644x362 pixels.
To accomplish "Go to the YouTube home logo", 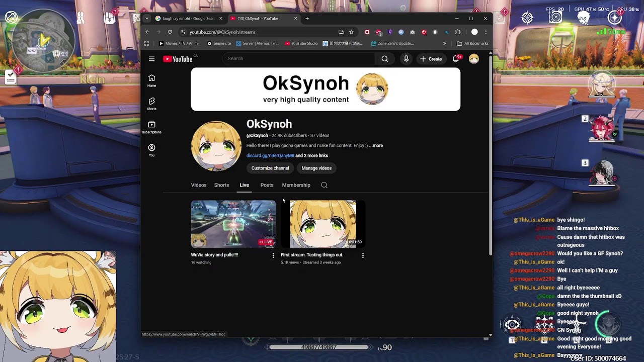I will click(x=178, y=59).
